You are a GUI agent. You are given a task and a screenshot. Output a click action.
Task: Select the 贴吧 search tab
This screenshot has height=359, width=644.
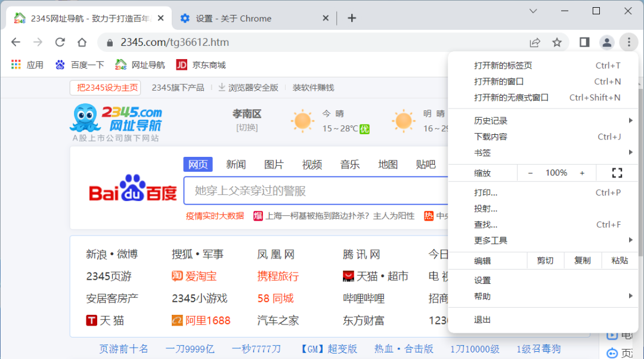[x=426, y=165]
